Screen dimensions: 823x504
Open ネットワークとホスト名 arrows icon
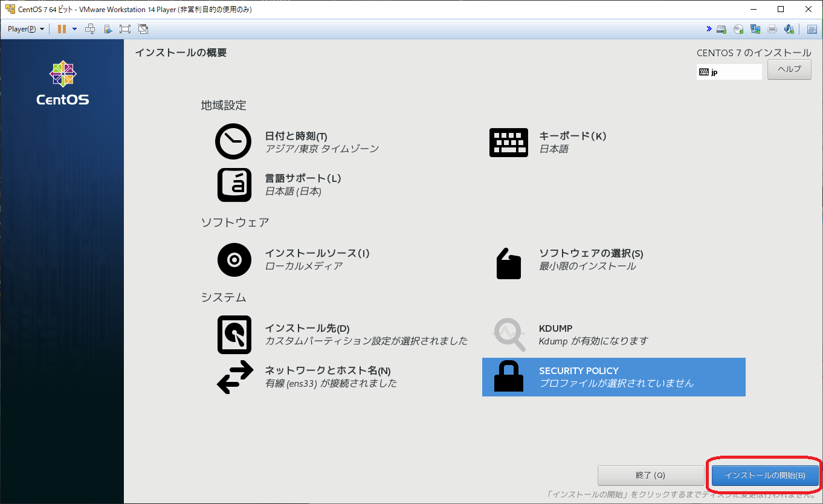(234, 377)
